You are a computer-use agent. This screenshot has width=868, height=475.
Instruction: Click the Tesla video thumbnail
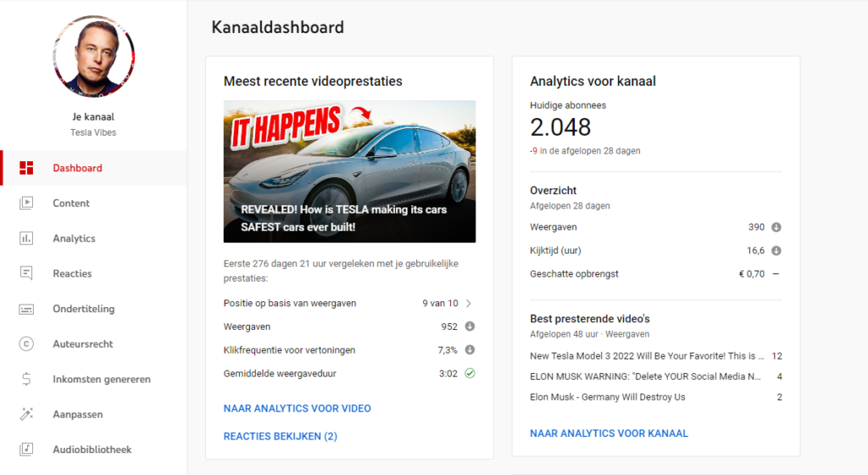tap(349, 171)
